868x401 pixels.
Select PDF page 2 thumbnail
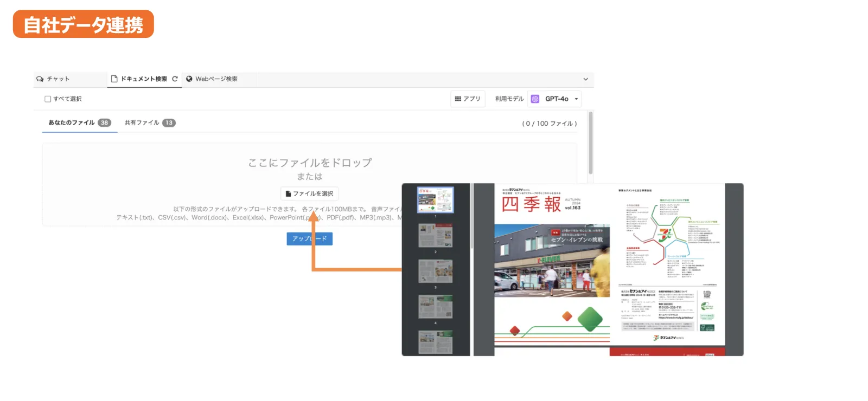click(436, 236)
